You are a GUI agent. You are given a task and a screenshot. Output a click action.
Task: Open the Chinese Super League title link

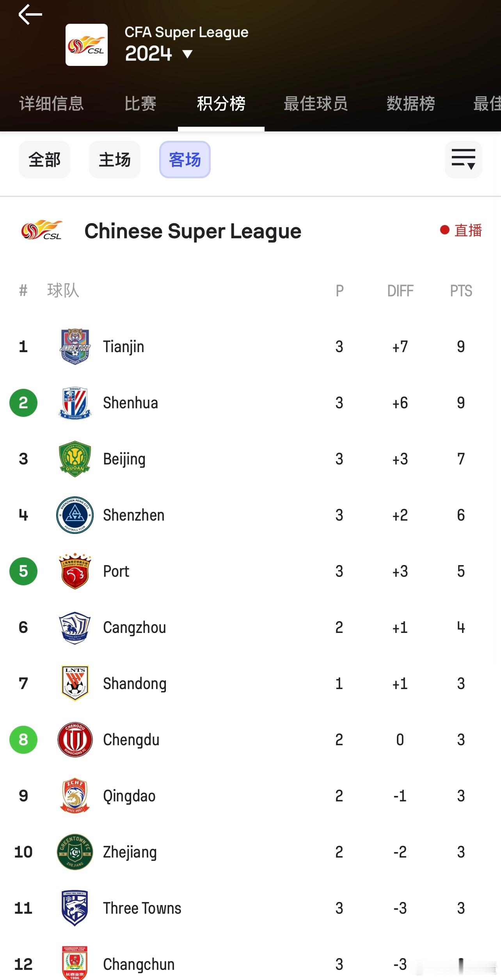[193, 231]
